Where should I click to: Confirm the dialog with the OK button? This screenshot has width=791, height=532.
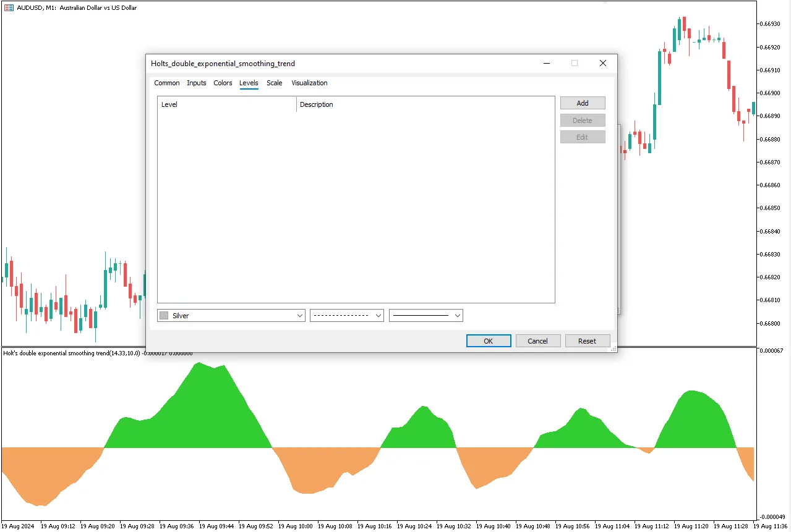[488, 341]
